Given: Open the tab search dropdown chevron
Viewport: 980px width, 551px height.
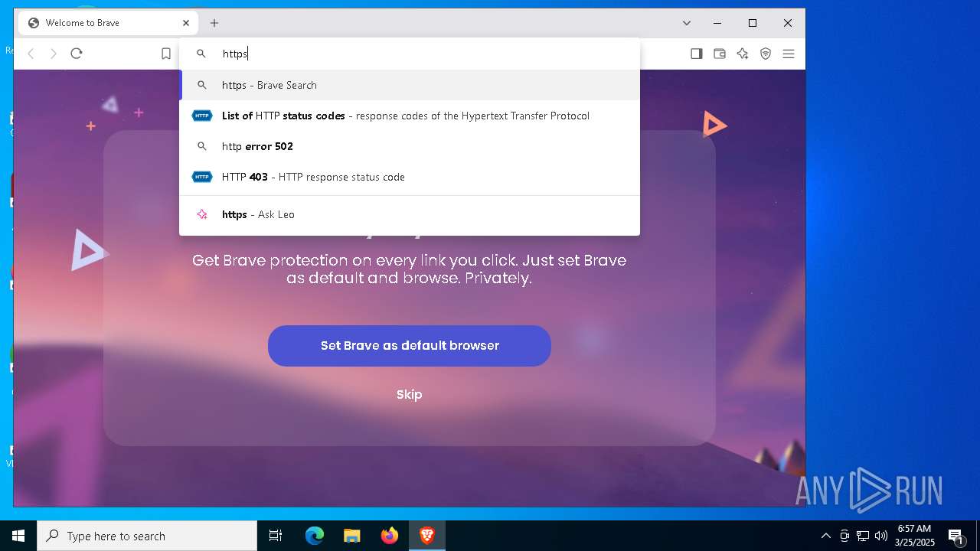Looking at the screenshot, I should pyautogui.click(x=687, y=23).
